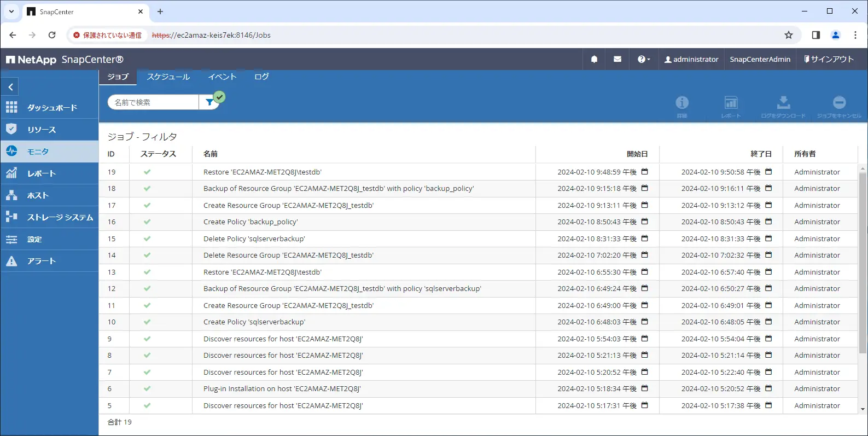The height and width of the screenshot is (436, 868).
Task: Open the mail envelope icon in header
Action: tap(617, 59)
